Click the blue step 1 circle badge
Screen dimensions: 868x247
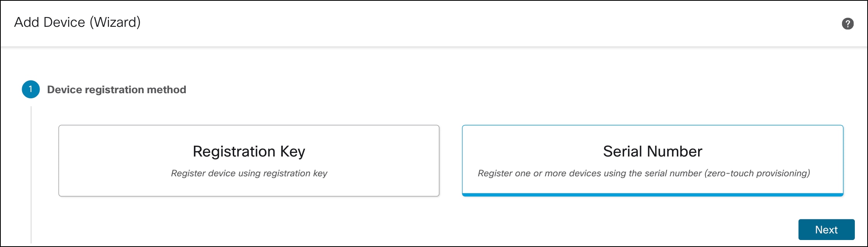click(x=31, y=89)
